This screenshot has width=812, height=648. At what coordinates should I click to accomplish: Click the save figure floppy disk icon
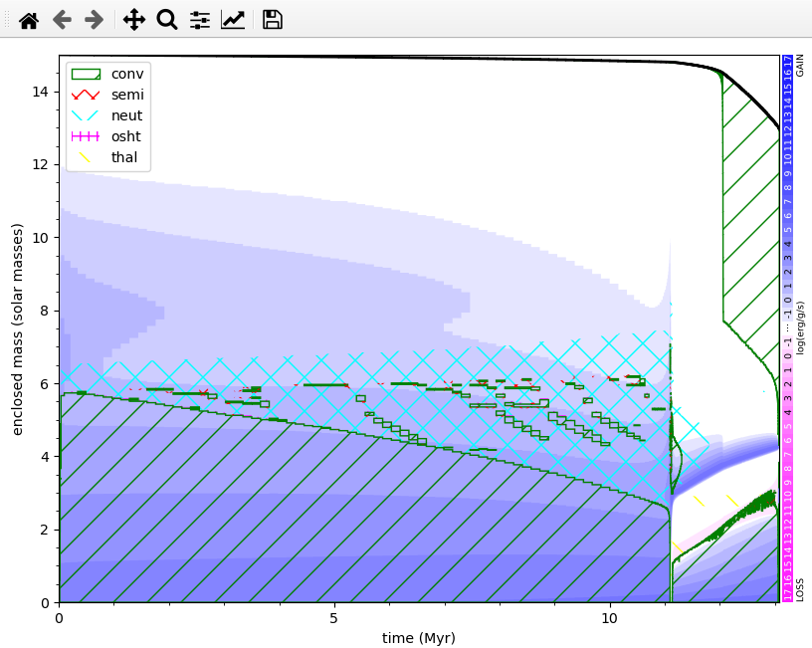pyautogui.click(x=271, y=19)
